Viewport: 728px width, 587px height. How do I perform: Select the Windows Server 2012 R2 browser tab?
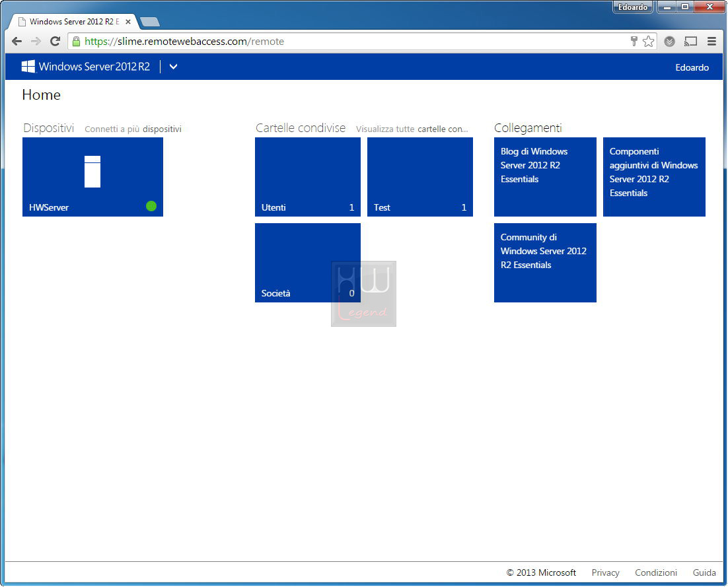(x=74, y=22)
